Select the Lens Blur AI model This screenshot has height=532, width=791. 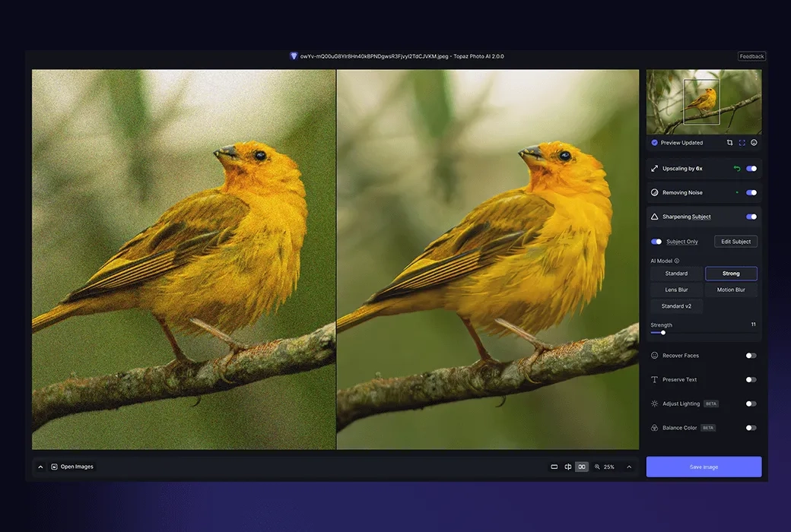676,290
